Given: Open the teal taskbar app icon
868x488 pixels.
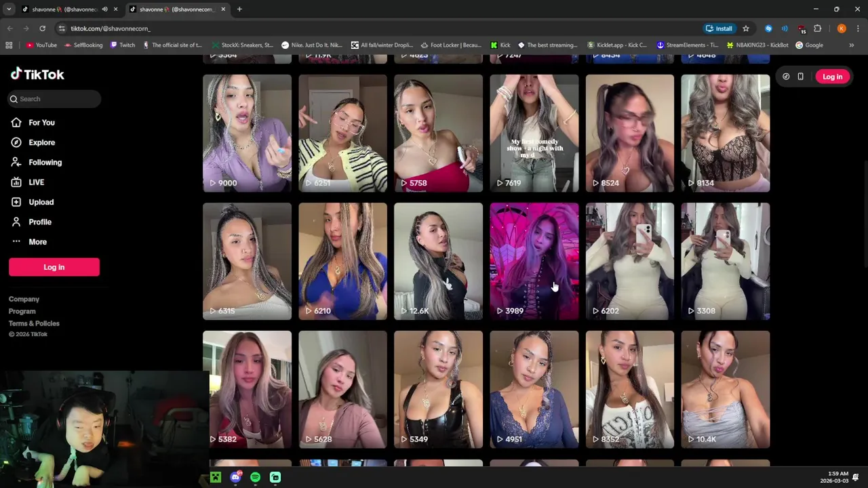Looking at the screenshot, I should pyautogui.click(x=275, y=477).
